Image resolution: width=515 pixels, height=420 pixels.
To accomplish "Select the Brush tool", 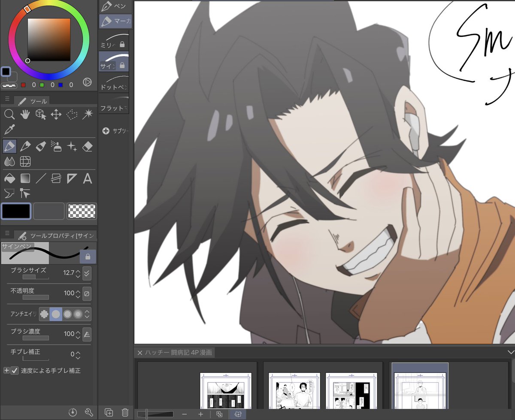I will click(40, 147).
